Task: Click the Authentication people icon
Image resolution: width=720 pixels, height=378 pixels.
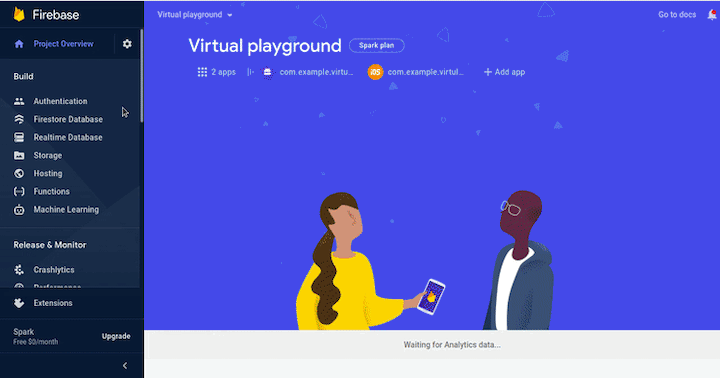Action: click(x=19, y=101)
